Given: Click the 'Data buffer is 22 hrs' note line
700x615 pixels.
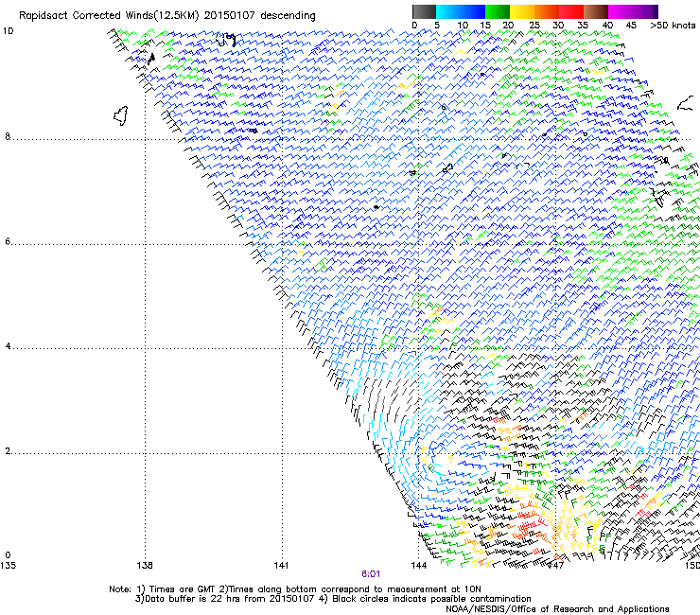Looking at the screenshot, I should tap(333, 599).
